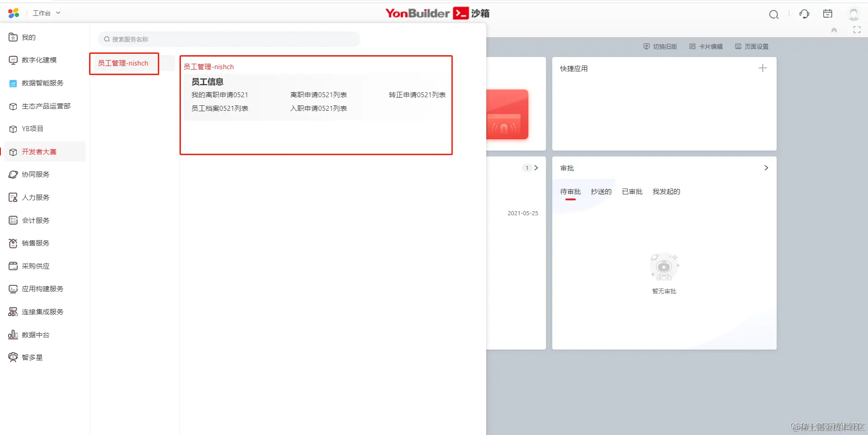Click 快捷应用 card title
This screenshot has height=435, width=868.
tap(574, 69)
